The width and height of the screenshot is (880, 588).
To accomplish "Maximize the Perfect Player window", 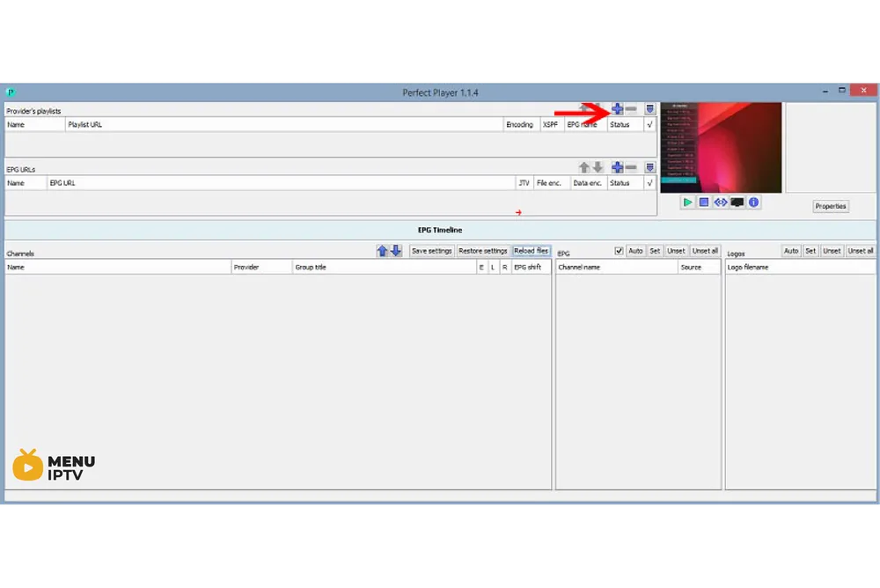I will 842,91.
